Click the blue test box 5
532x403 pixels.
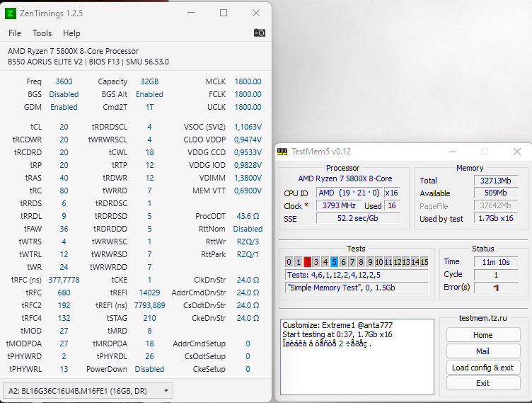coord(334,262)
